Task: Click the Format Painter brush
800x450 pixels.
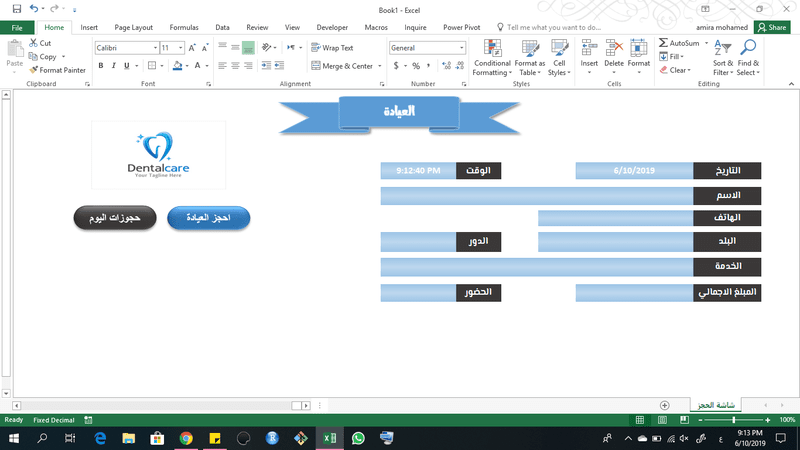Action: click(34, 70)
